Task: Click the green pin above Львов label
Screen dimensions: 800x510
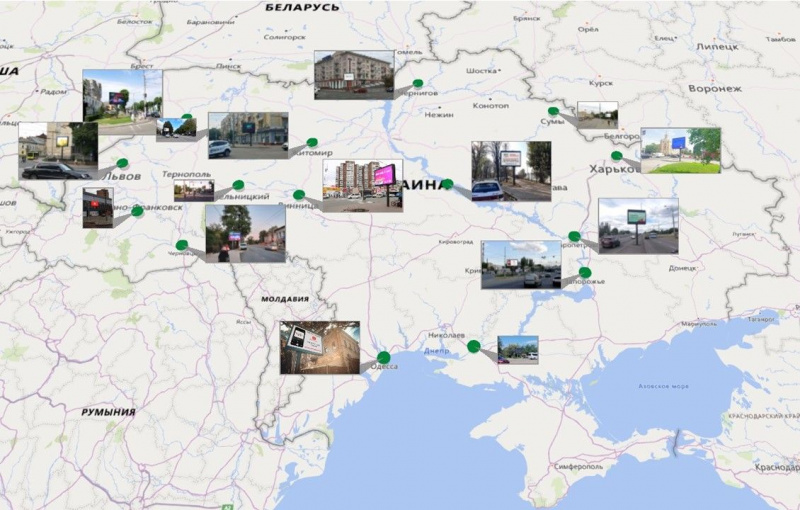Action: tap(122, 162)
